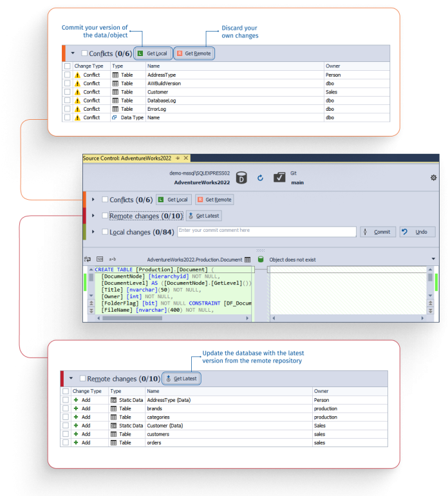Viewport: 448px width, 496px height.
Task: Open dropdown arrow right of Object does not exist
Action: (433, 259)
